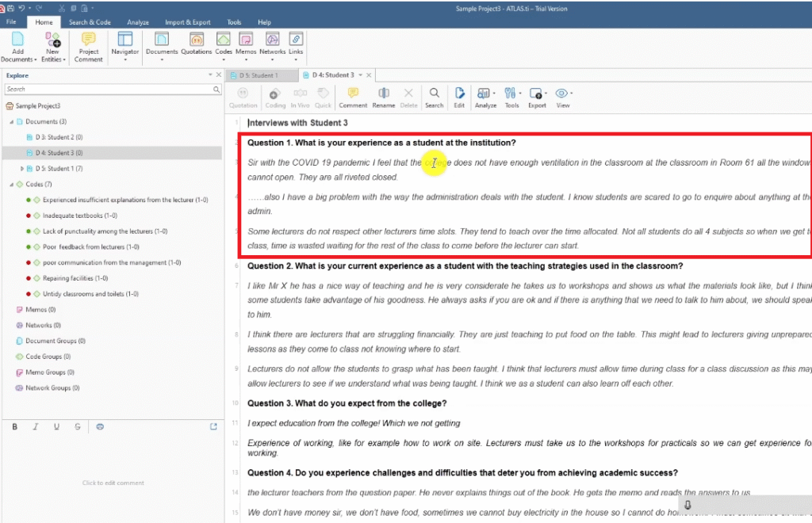Viewport: 812px width, 523px height.
Task: Switch to the D 5: Student 1 document tab
Action: [x=259, y=75]
